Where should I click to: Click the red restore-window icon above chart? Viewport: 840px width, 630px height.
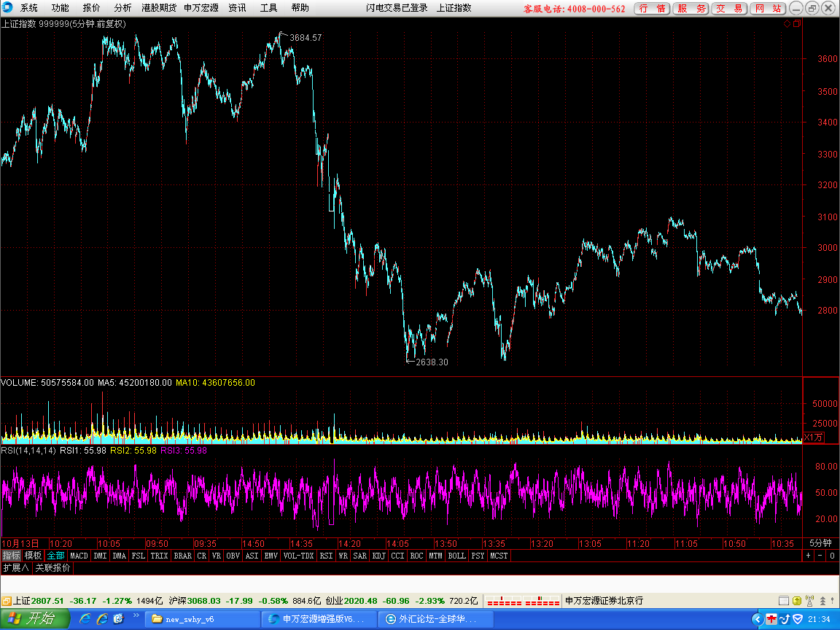click(797, 23)
